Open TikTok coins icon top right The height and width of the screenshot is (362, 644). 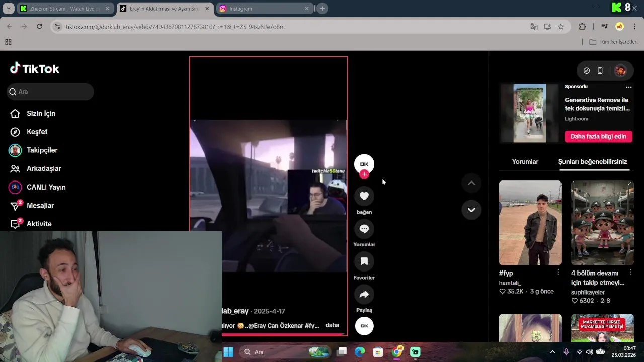click(x=587, y=71)
